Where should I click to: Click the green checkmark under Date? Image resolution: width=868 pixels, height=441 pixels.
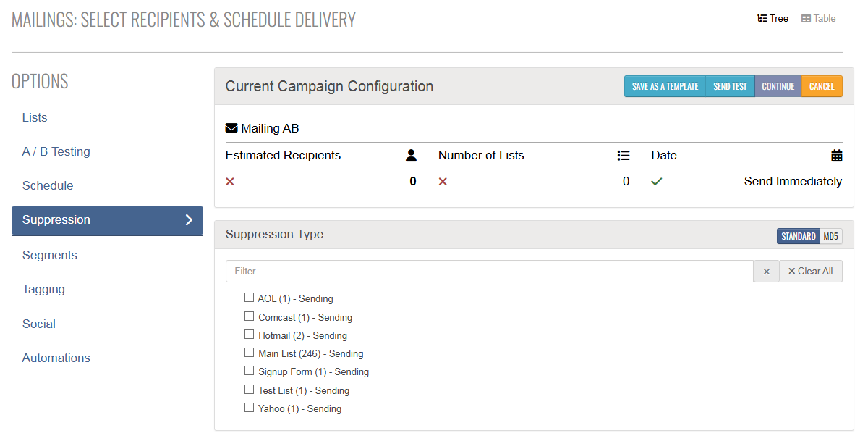[x=657, y=182]
